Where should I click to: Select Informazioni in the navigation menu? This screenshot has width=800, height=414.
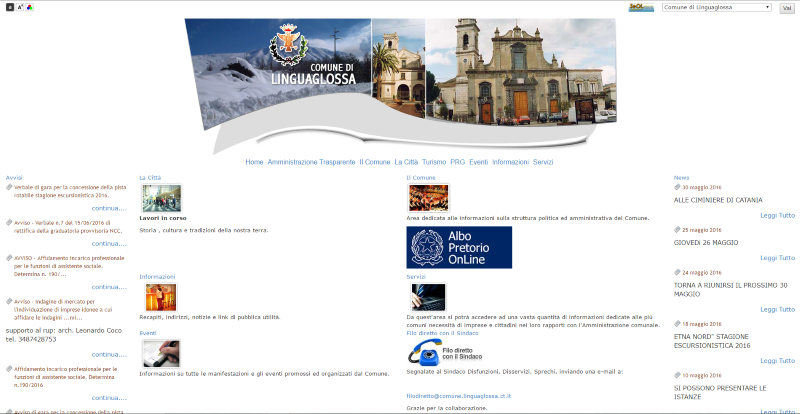511,162
